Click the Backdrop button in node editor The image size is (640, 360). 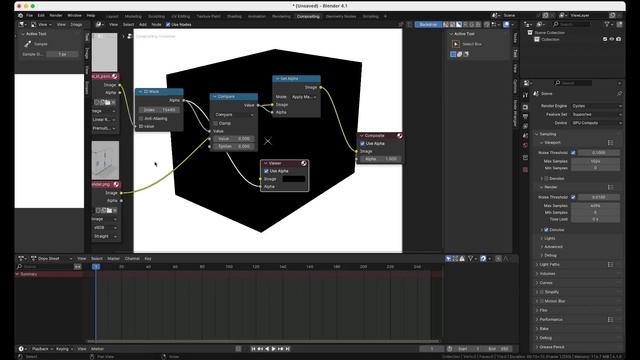coord(428,24)
